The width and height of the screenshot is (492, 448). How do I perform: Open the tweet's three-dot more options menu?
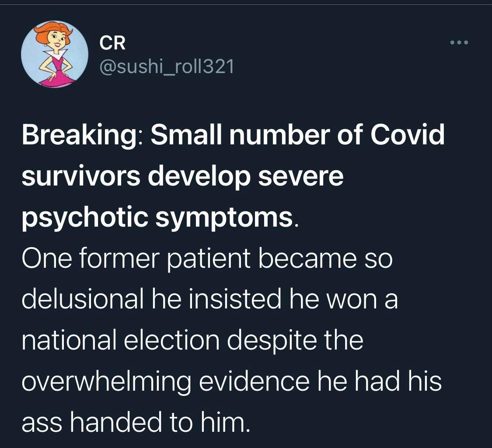click(x=459, y=43)
